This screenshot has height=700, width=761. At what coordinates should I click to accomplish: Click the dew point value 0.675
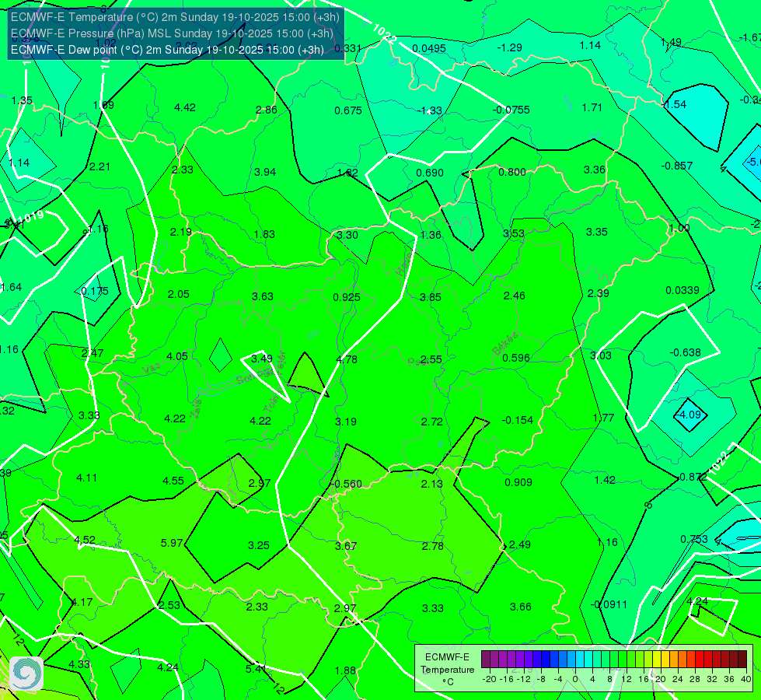pos(348,110)
